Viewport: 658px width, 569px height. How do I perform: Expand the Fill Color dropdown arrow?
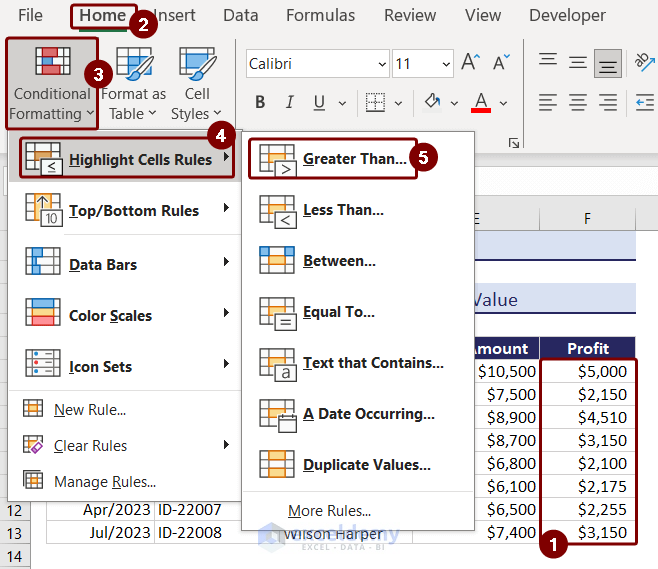coord(454,103)
